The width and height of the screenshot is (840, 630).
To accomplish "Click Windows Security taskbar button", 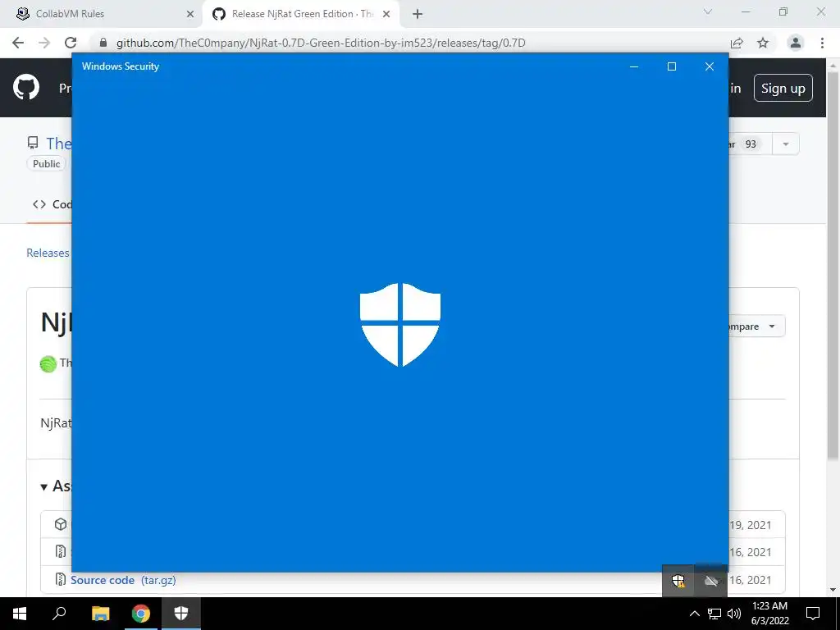I will point(181,614).
